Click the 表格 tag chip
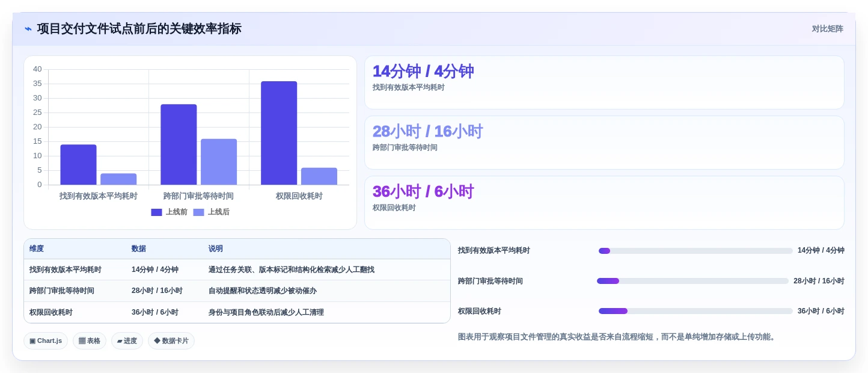 90,341
